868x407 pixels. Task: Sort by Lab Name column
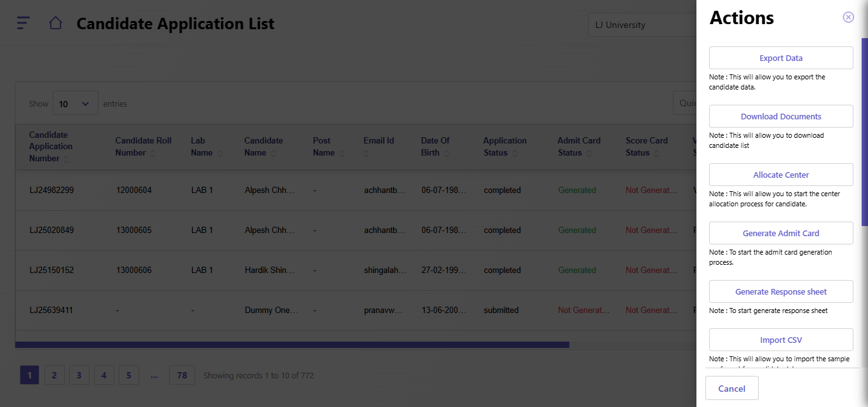point(205,147)
